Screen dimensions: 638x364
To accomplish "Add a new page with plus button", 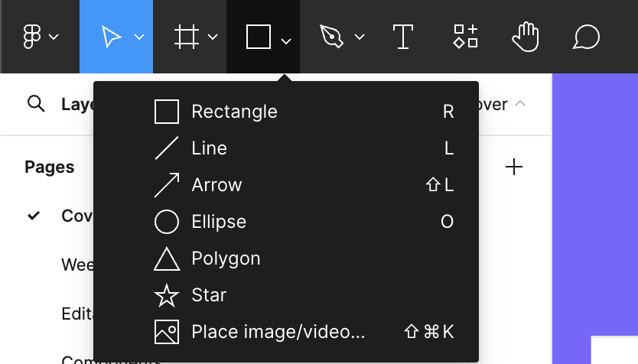I will [x=514, y=167].
